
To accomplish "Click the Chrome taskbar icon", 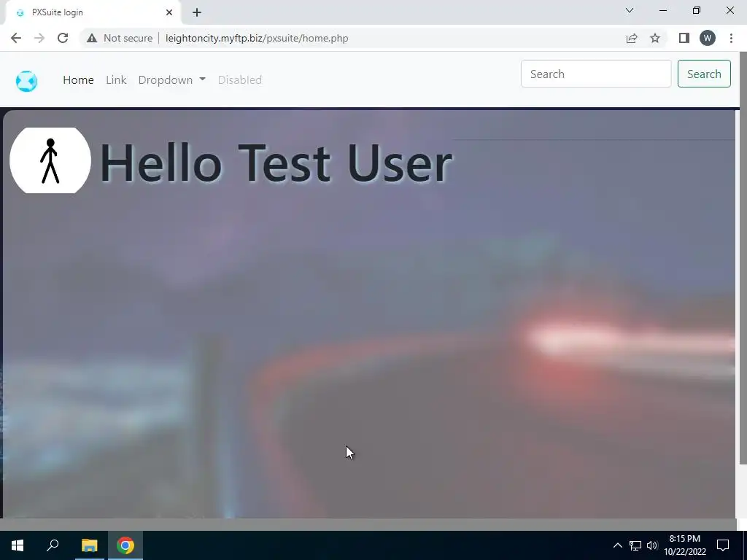I will (x=125, y=545).
